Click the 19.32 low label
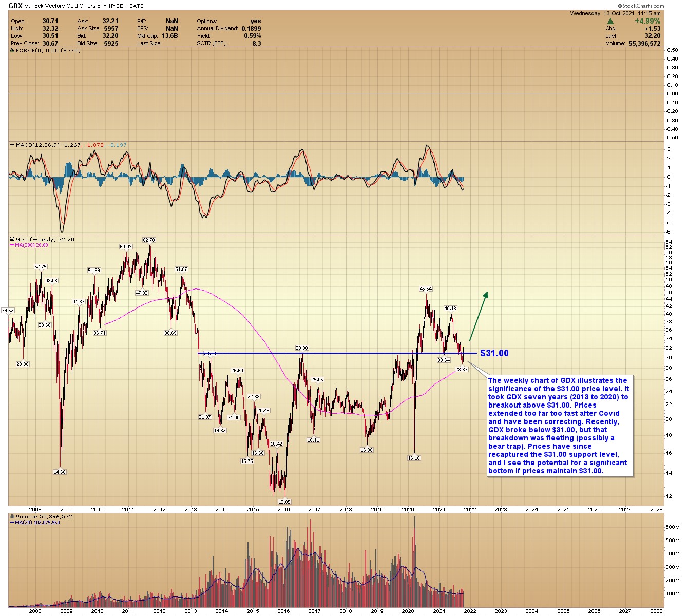Image resolution: width=688 pixels, height=616 pixels. pyautogui.click(x=220, y=430)
